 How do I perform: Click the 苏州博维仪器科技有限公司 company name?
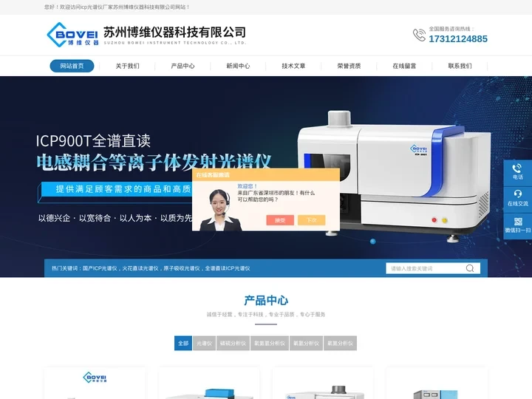point(174,33)
